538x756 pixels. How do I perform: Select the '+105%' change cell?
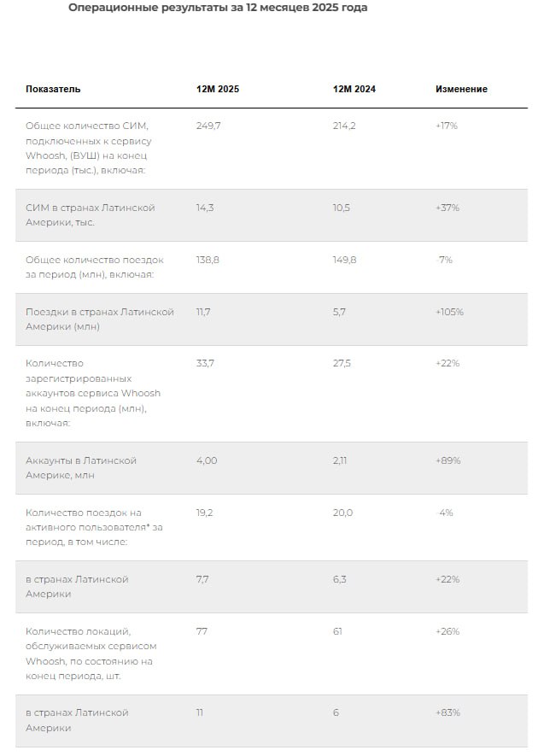[x=449, y=312]
